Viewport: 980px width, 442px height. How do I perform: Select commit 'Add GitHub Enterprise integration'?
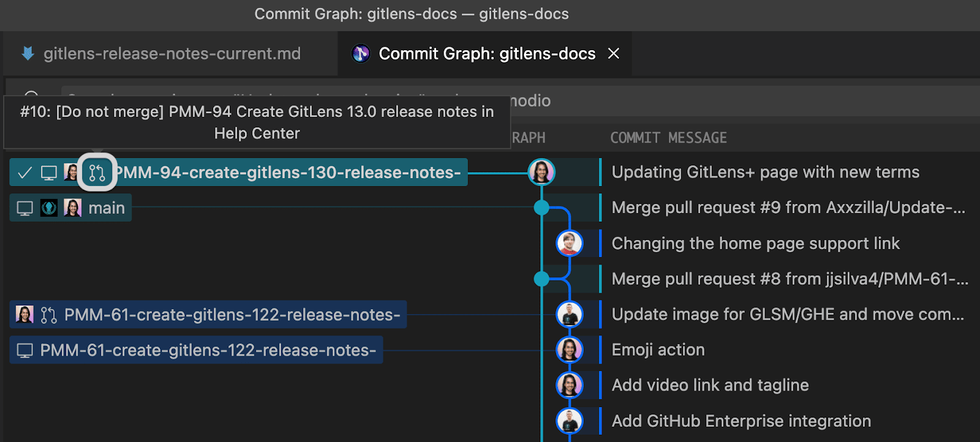click(742, 421)
